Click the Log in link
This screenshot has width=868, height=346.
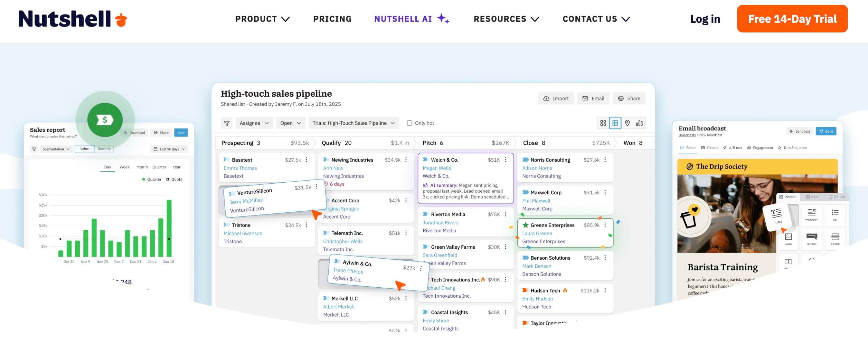pyautogui.click(x=705, y=19)
